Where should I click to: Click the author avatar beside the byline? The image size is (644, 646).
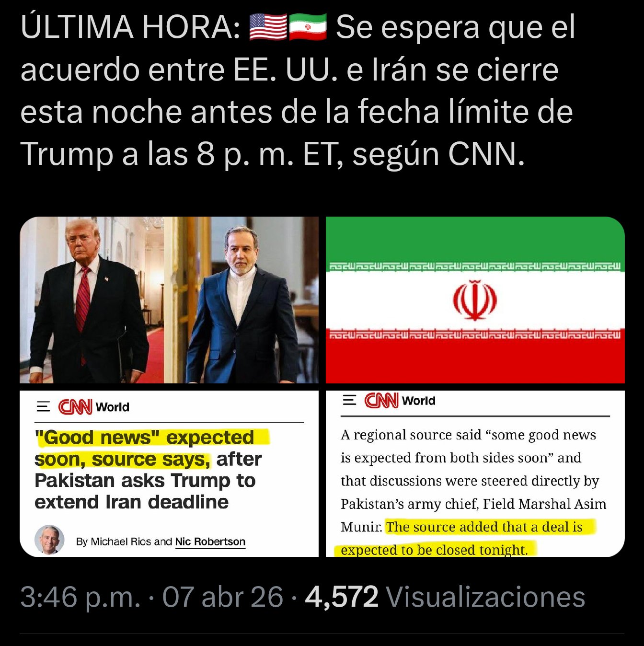49,540
